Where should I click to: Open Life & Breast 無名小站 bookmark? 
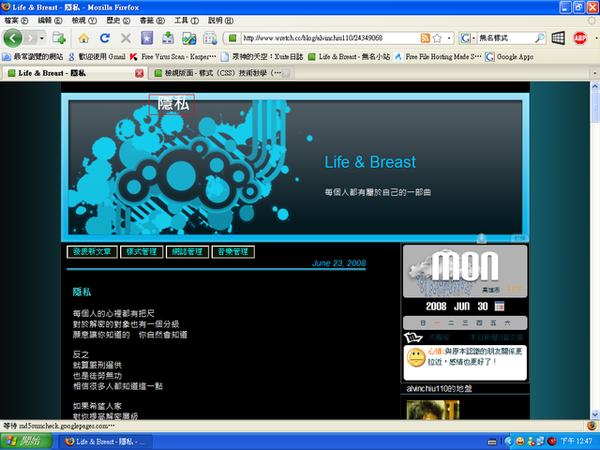(x=349, y=57)
